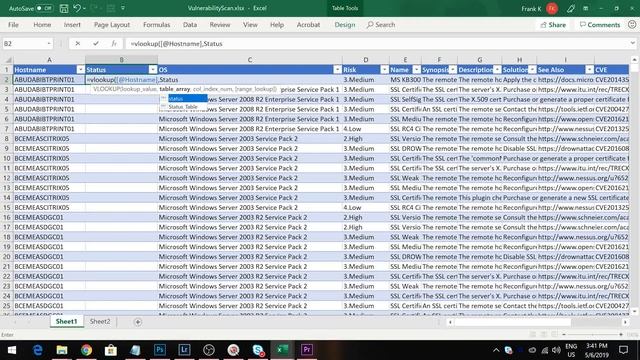Select 'Status_Table' autocomplete suggestion

click(184, 107)
